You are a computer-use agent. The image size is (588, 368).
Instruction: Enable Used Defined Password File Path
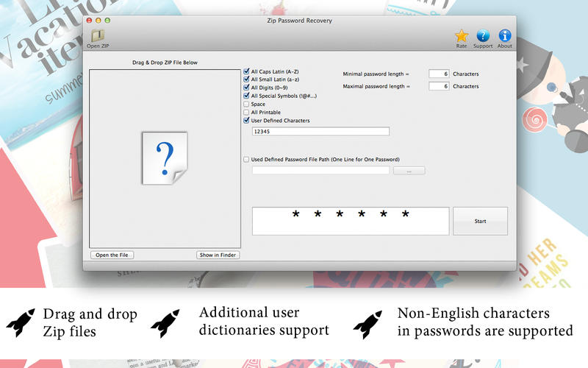point(246,159)
